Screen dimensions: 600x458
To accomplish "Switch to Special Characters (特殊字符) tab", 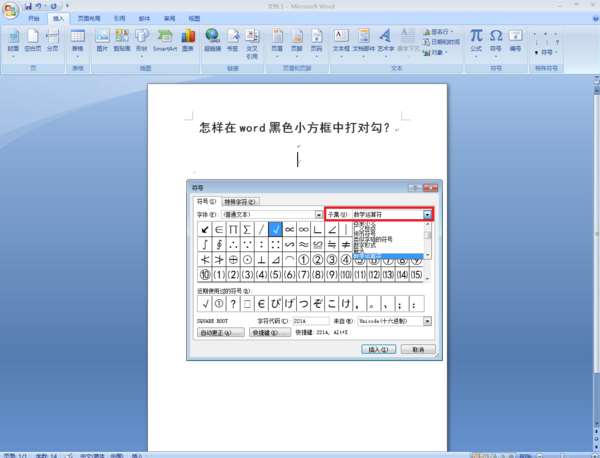I will tap(240, 202).
